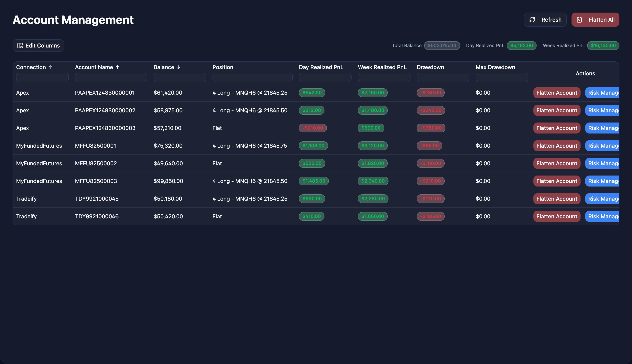This screenshot has width=632, height=364.
Task: Open the Edit Columns button
Action: (x=38, y=46)
